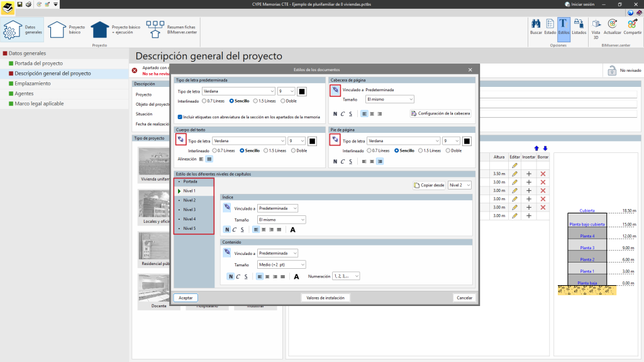Open default Tipo de letra Verdana dropdown
Viewport: 644px width, 362px height.
(x=238, y=91)
